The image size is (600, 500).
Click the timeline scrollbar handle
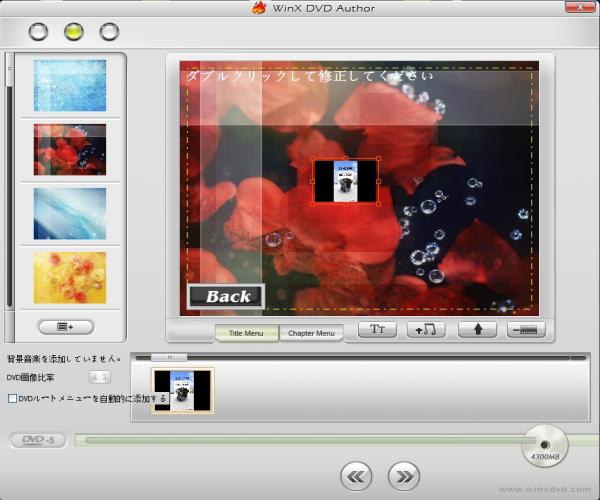tap(169, 357)
